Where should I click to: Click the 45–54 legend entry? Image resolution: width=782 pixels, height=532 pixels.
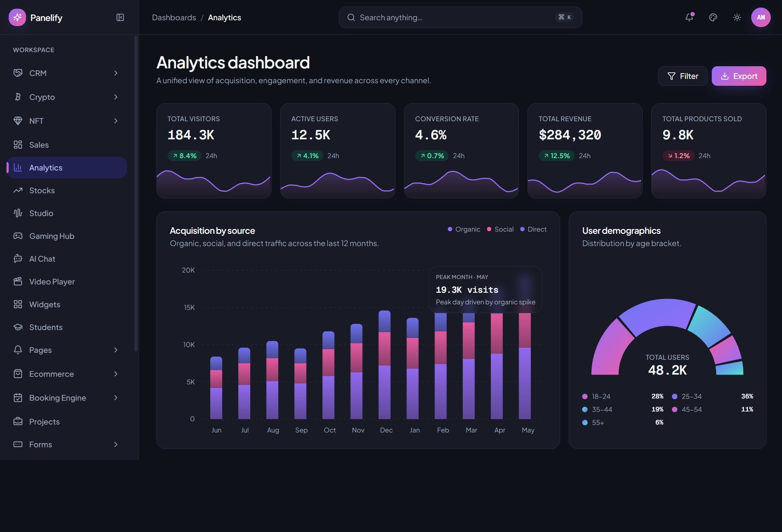(x=712, y=409)
